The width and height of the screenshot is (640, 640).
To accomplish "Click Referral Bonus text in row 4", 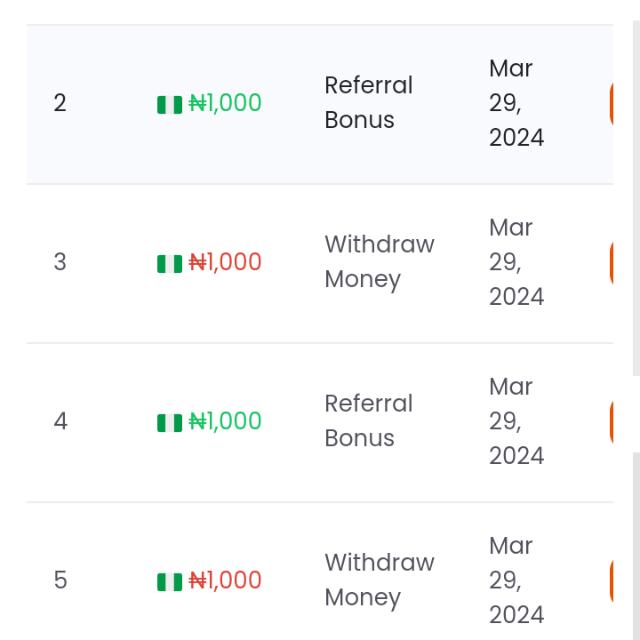I will 369,421.
